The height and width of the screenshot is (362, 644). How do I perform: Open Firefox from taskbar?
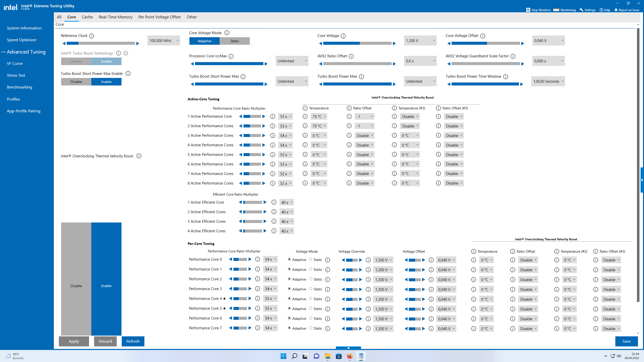click(x=350, y=356)
